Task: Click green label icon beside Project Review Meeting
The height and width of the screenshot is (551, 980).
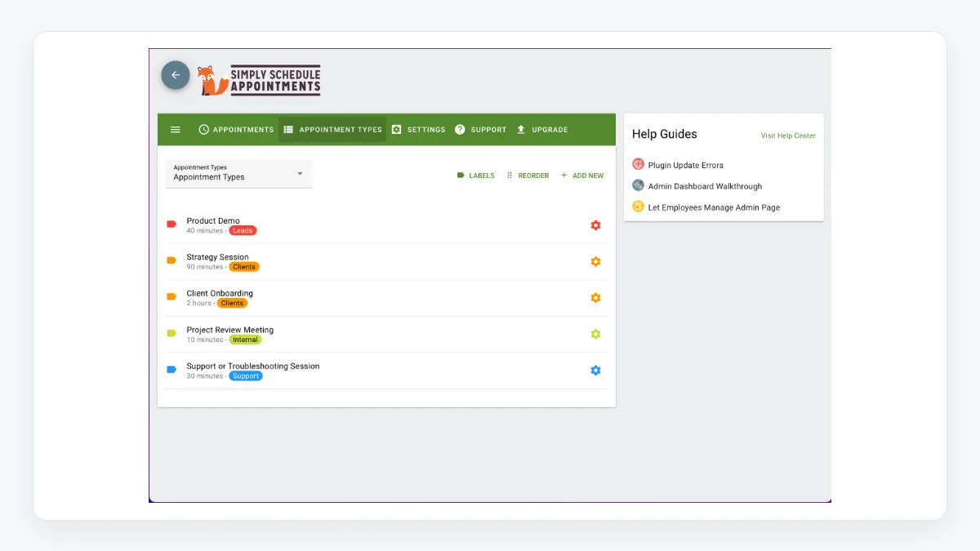Action: pyautogui.click(x=171, y=333)
